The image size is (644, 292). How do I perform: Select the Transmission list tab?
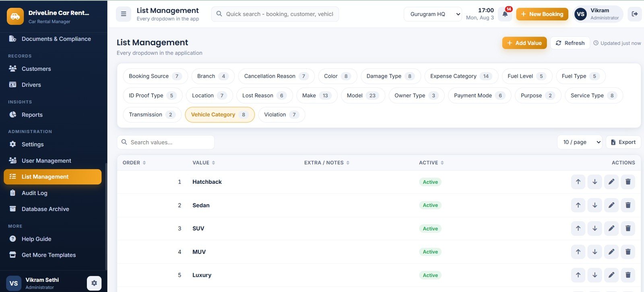pyautogui.click(x=152, y=115)
